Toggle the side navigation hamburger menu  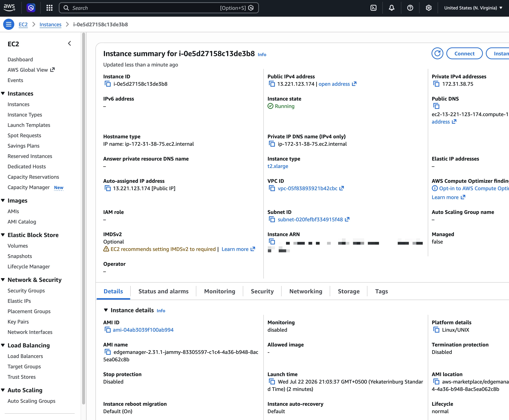(x=9, y=24)
